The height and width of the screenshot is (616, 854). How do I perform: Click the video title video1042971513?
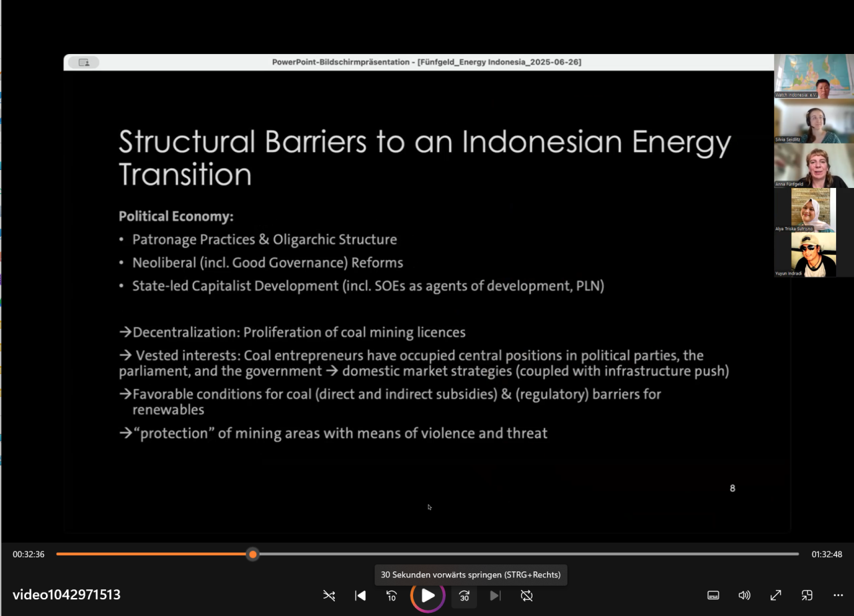tap(67, 595)
